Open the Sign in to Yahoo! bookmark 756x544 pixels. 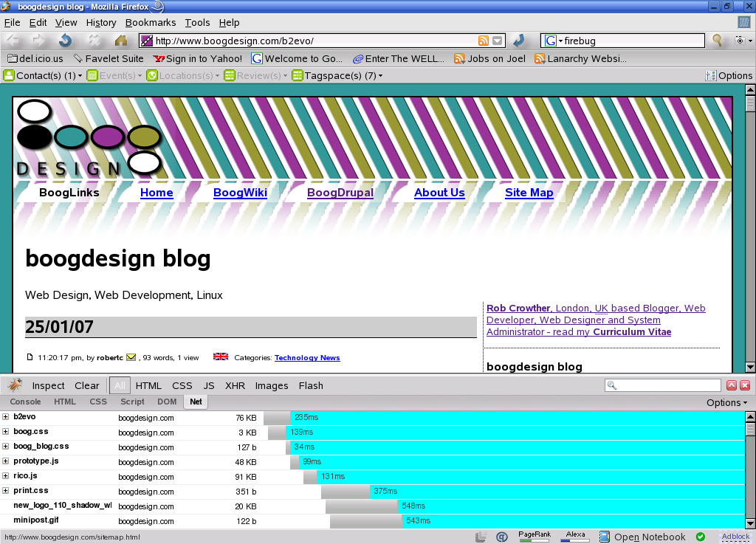[x=198, y=59]
